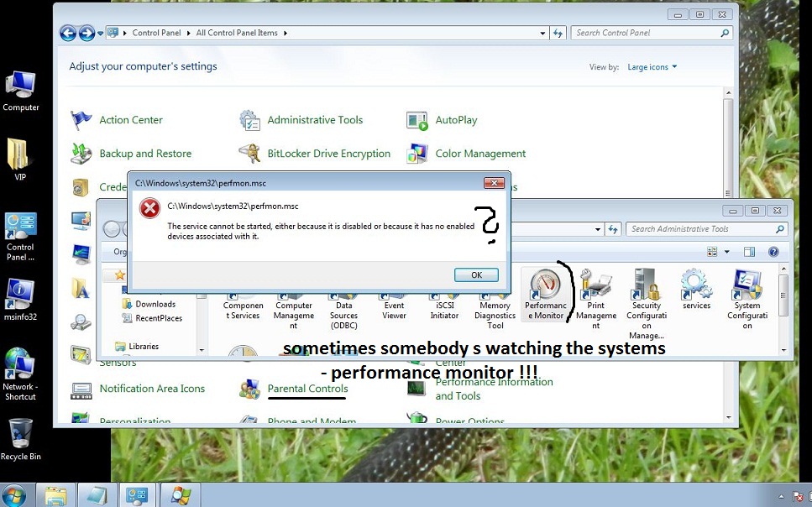
Task: Select Recycle Bin on desktop
Action: tap(21, 439)
